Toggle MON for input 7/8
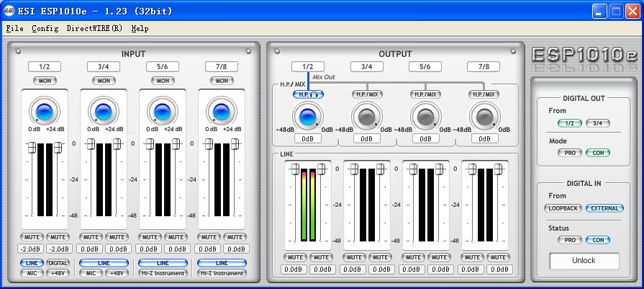This screenshot has width=644, height=289. 222,81
